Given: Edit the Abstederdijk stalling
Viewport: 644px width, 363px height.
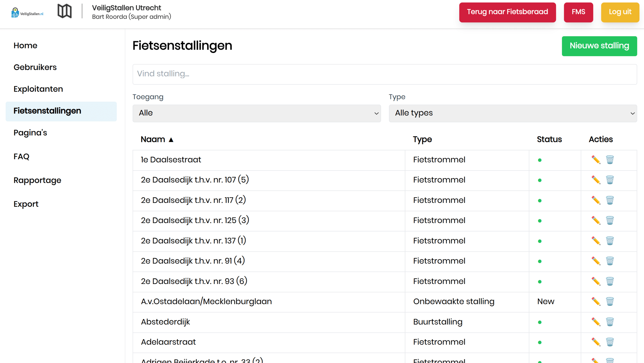Looking at the screenshot, I should click(x=596, y=322).
